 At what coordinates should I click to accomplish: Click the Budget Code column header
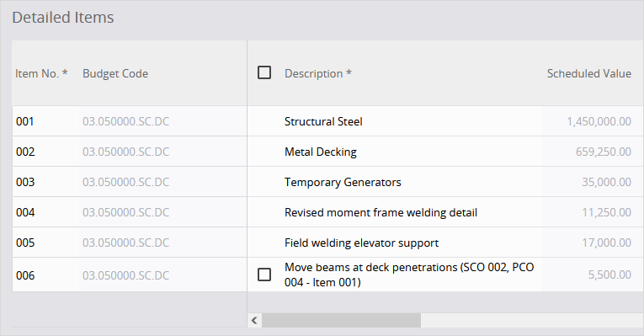coord(115,73)
